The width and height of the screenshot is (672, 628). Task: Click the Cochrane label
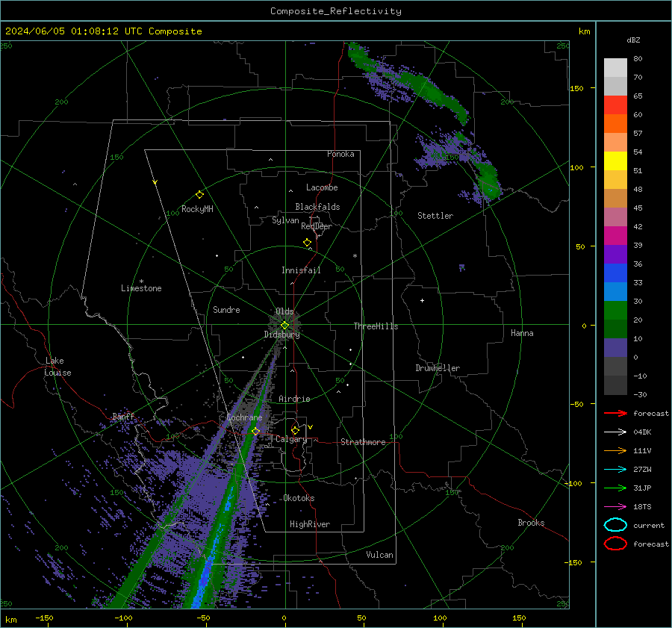tap(244, 417)
